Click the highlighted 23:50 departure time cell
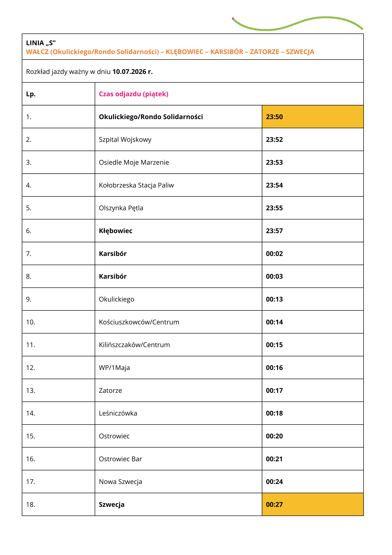The height and width of the screenshot is (555, 392). point(313,116)
